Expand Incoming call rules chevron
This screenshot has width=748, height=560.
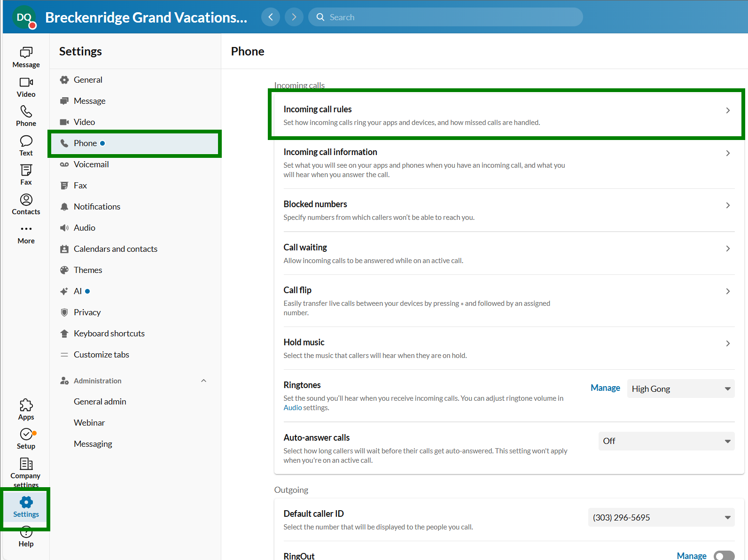(728, 110)
